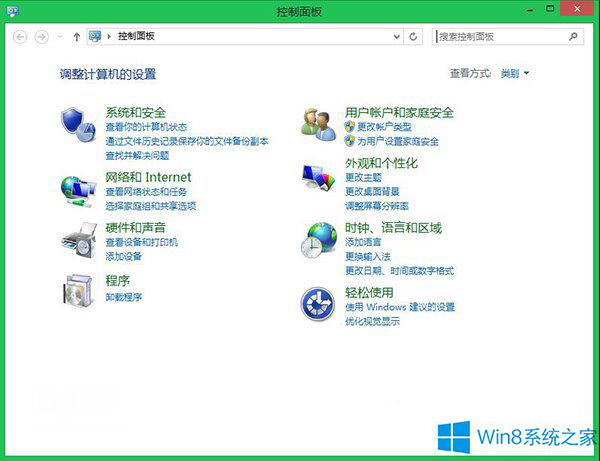Open the file history backup link
The height and width of the screenshot is (461, 600).
point(187,141)
